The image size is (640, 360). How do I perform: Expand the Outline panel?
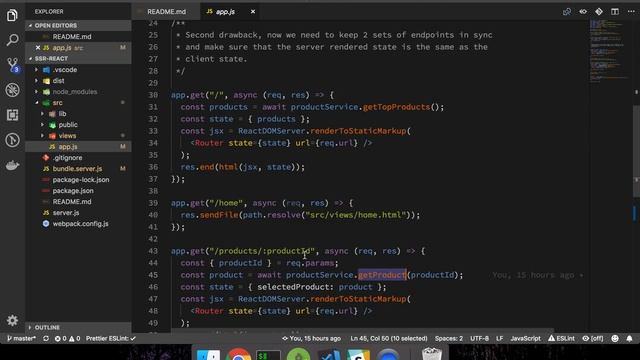(x=78, y=327)
